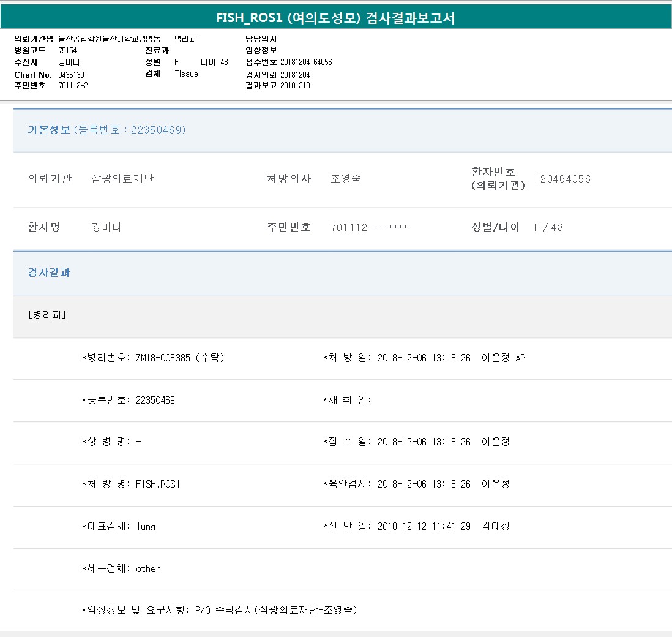Screen dimensions: 672x637
Task: Click the 성별/나이 value F / 48
Action: tap(548, 227)
